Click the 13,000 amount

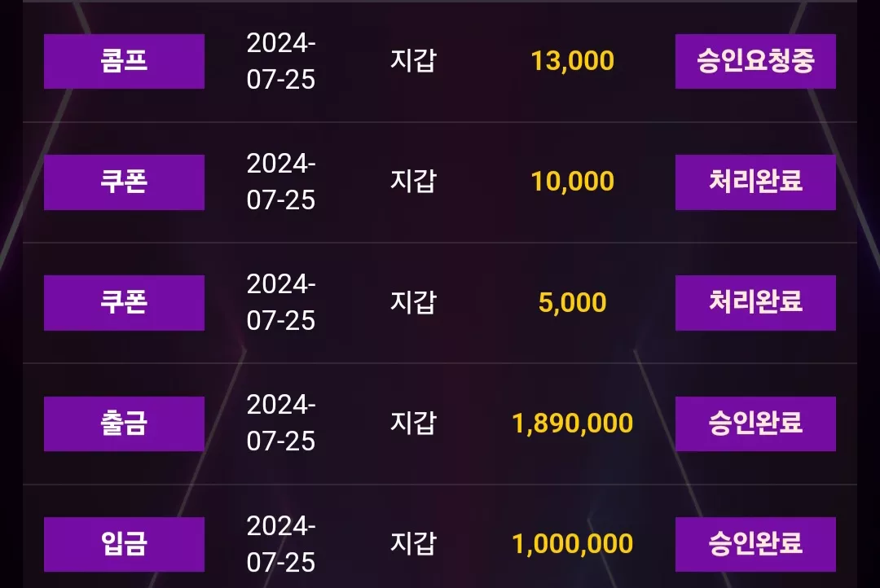click(573, 61)
